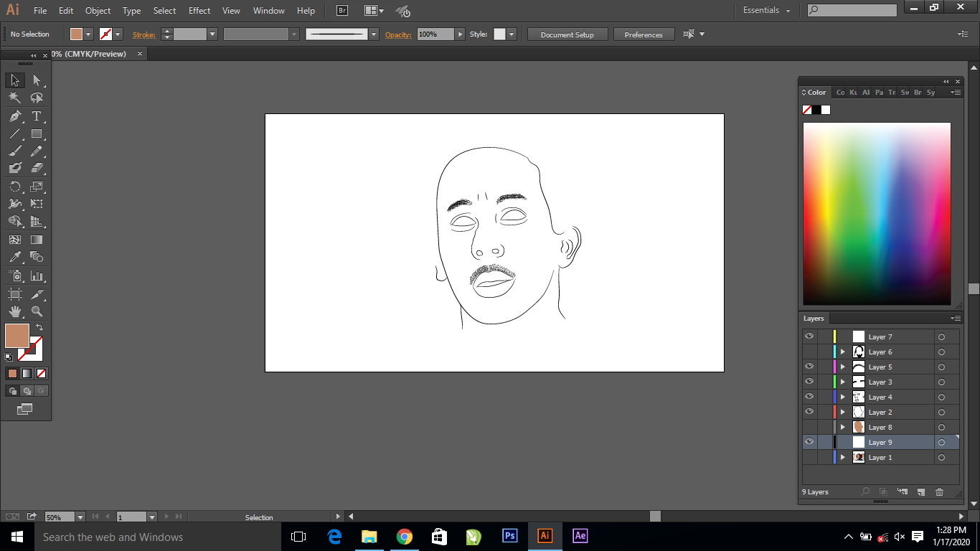This screenshot has height=551, width=980.
Task: Open the Essentials workspace dropdown
Action: tap(766, 11)
